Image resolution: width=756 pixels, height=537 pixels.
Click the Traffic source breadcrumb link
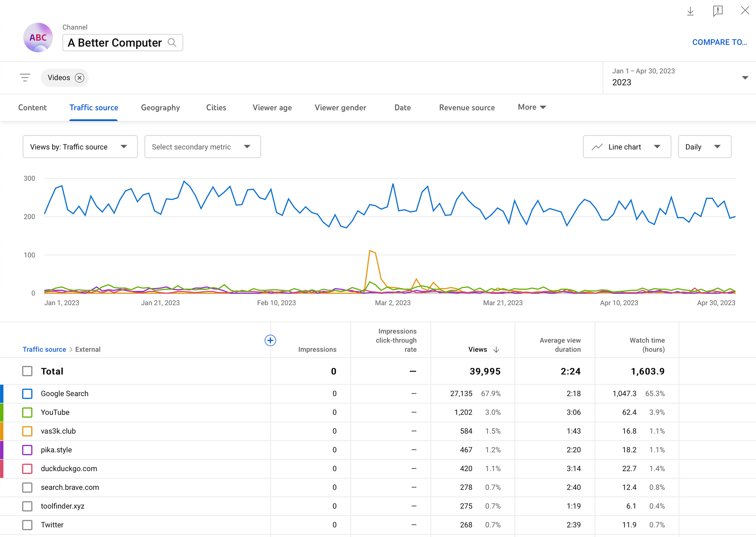44,349
